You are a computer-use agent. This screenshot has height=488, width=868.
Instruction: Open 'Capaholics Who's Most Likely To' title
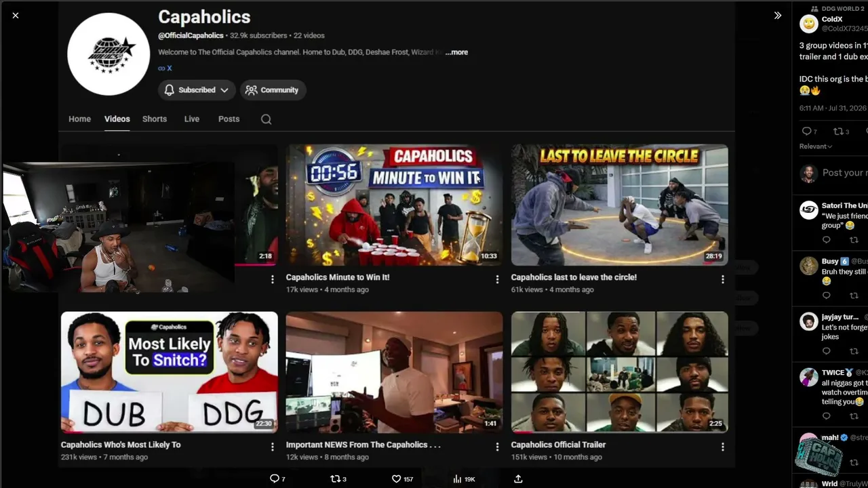(121, 445)
